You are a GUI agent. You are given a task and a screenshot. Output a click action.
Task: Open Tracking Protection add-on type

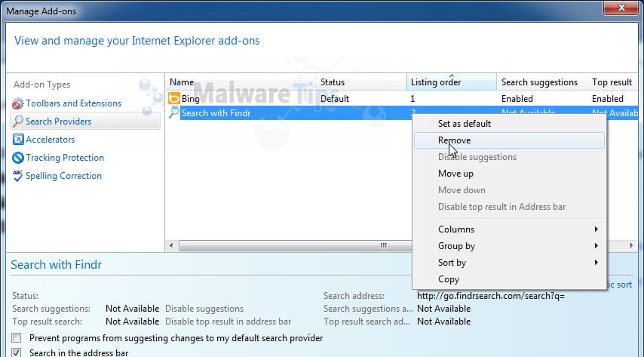65,158
